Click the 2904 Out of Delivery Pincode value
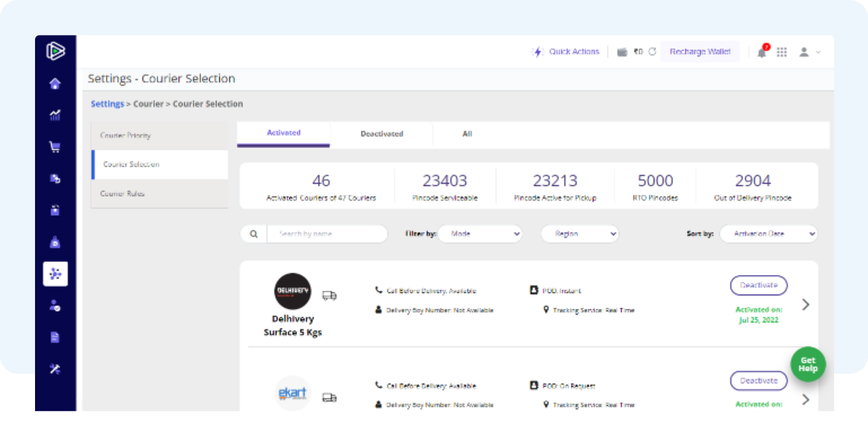 [753, 181]
